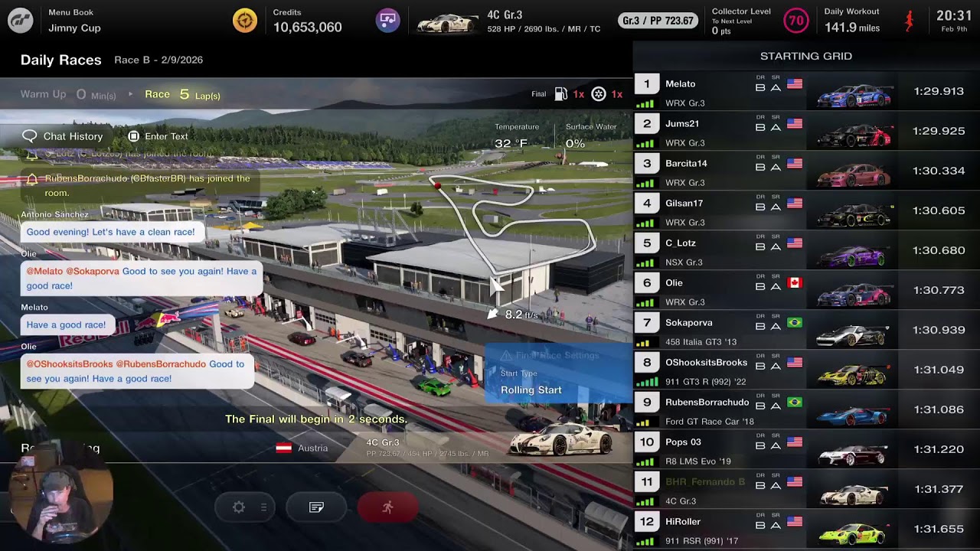
Task: Click the 1:29.913 qualifying time
Action: [939, 91]
